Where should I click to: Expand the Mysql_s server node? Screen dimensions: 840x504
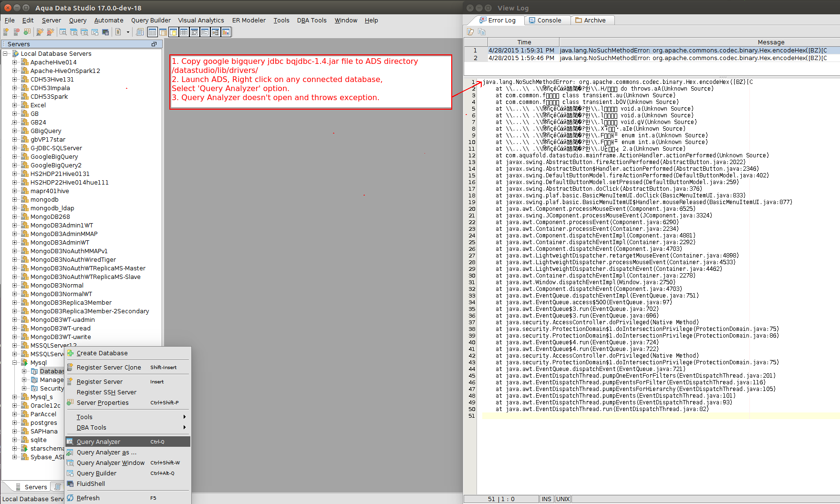(15, 397)
